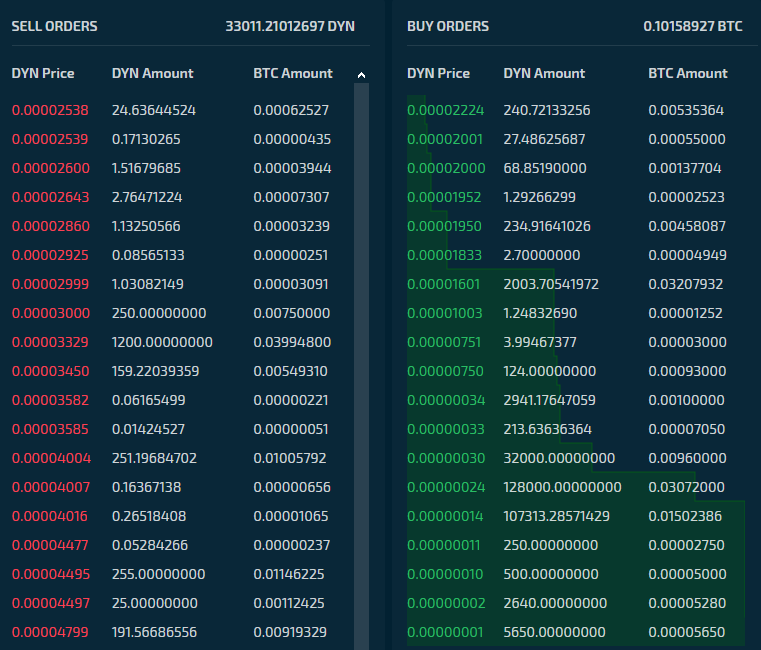The height and width of the screenshot is (650, 761).
Task: Select buy order at price 0.00001003
Action: pos(576,313)
